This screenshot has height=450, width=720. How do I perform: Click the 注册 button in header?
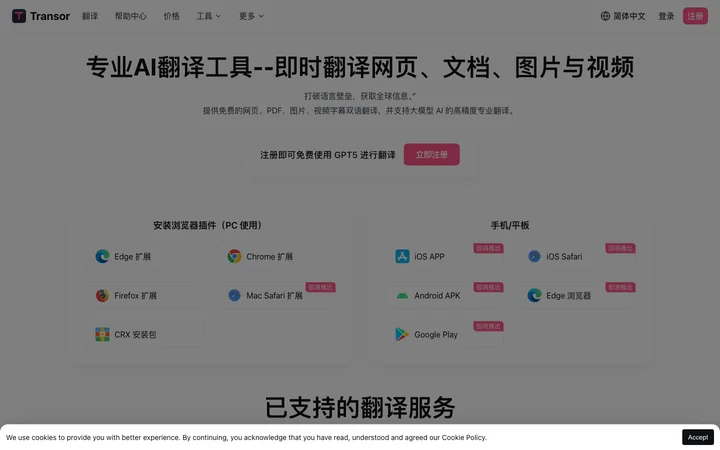point(695,16)
